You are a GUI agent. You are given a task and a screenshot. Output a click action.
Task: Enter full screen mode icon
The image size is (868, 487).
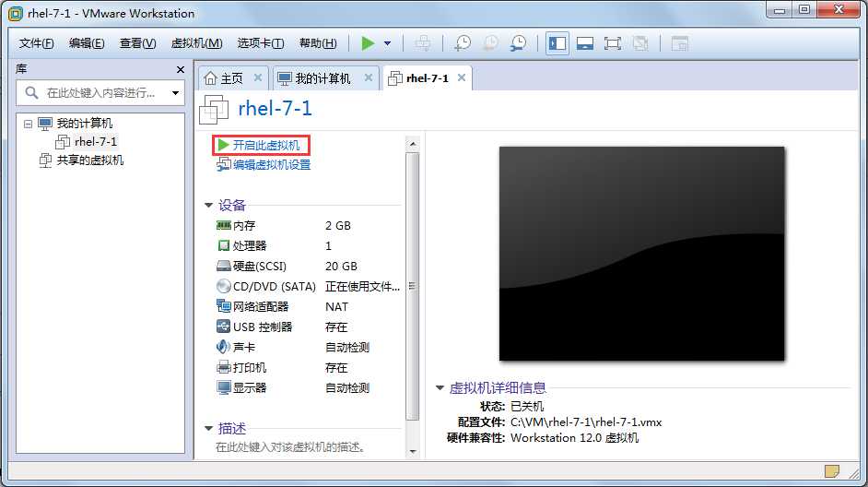tap(613, 43)
